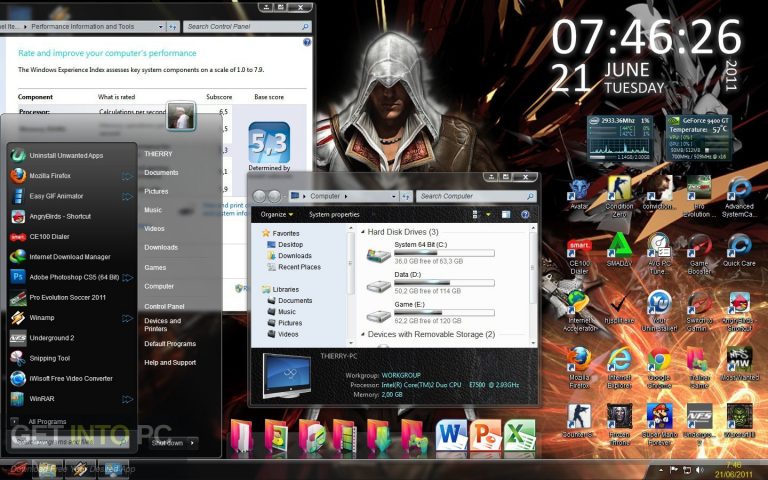This screenshot has width=768, height=480.
Task: Open Internet Download Manager in Start menu
Action: pos(71,257)
